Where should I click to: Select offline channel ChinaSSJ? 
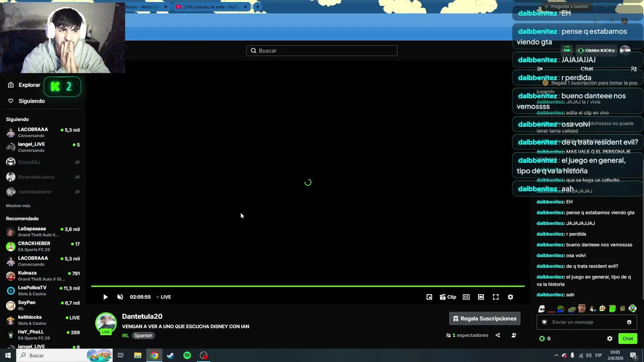point(43,162)
